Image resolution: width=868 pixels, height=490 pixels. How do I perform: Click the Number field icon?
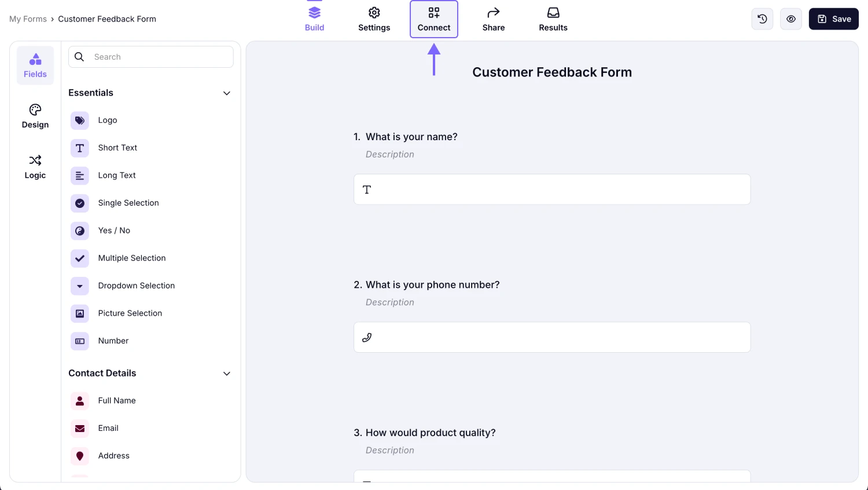(79, 341)
